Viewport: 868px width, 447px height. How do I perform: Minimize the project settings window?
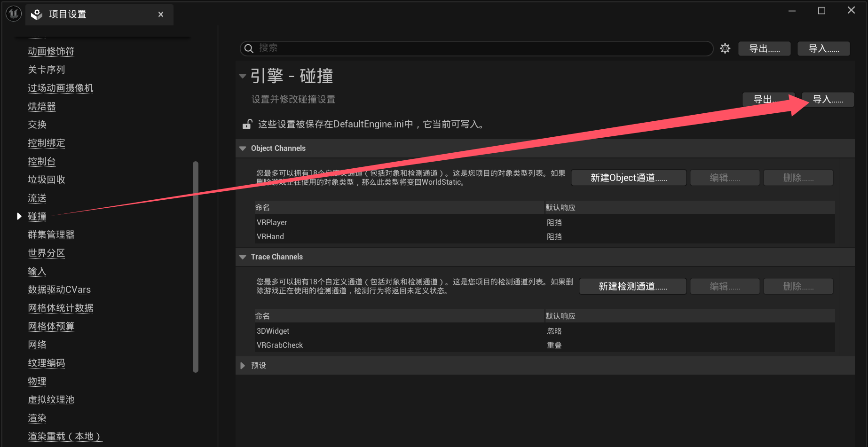coord(792,11)
